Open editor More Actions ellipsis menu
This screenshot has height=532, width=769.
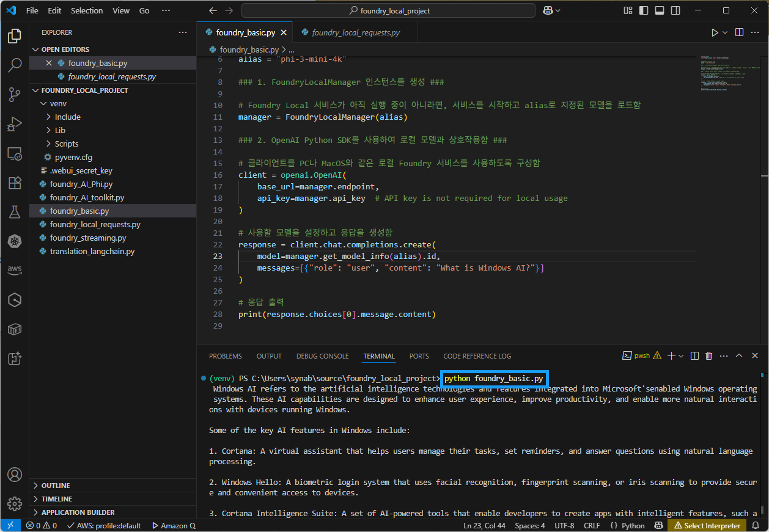(756, 32)
